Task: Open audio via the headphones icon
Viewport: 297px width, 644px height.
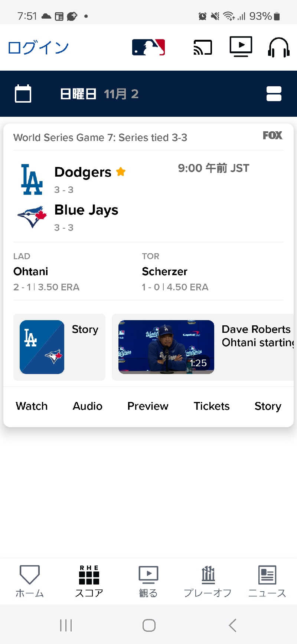Action: [x=278, y=47]
